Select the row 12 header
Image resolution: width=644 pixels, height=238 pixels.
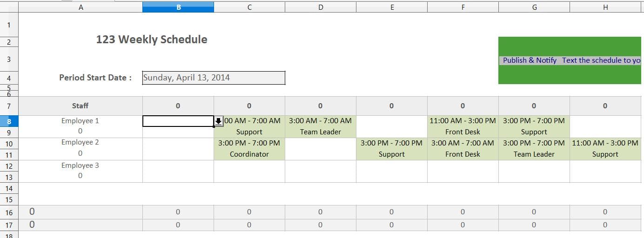[9, 166]
